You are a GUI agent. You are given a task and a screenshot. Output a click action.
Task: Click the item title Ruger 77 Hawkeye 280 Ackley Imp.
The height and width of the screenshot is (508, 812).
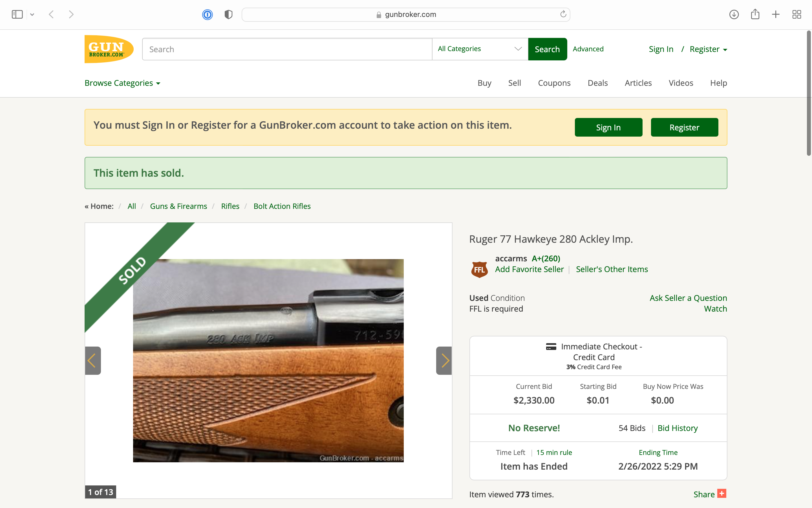[551, 239]
